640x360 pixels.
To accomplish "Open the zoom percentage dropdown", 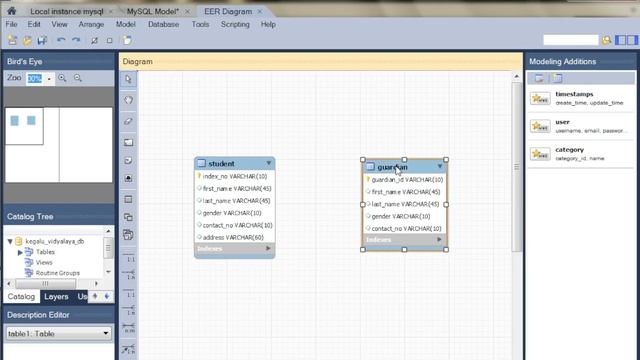I will [49, 78].
